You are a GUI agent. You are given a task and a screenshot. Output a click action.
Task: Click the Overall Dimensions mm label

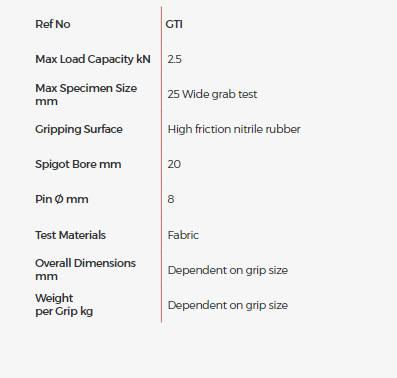[86, 270]
